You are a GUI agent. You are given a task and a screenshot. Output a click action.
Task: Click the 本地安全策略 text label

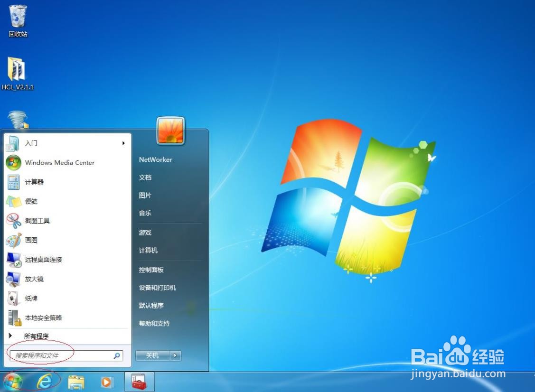tap(43, 318)
